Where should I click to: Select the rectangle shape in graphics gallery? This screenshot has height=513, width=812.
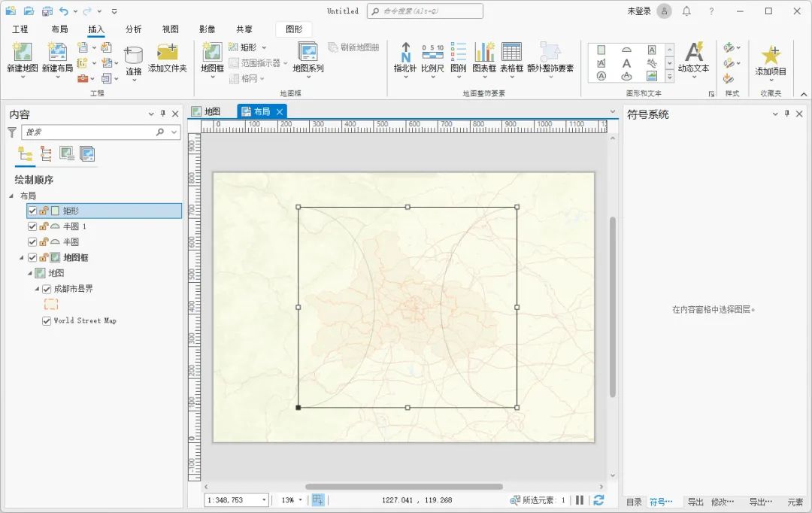601,50
